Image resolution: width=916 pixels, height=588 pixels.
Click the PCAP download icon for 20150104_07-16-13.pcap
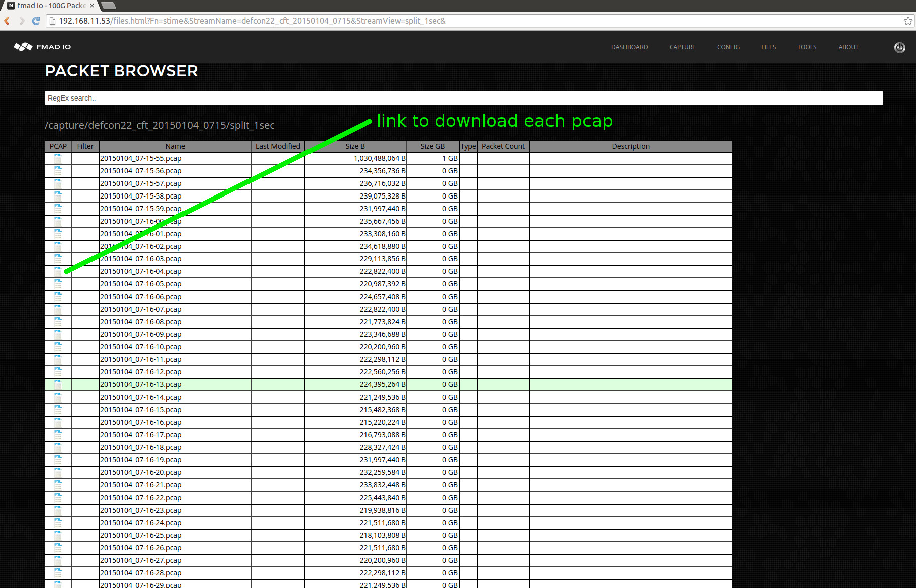point(58,384)
